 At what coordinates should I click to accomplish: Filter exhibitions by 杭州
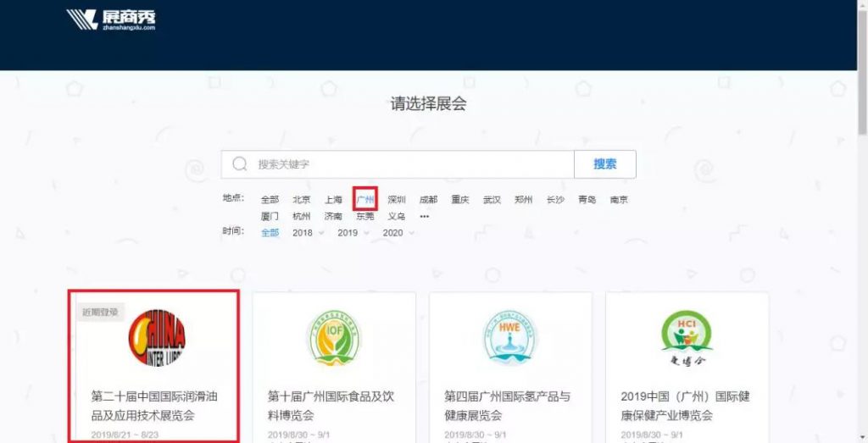coord(302,216)
